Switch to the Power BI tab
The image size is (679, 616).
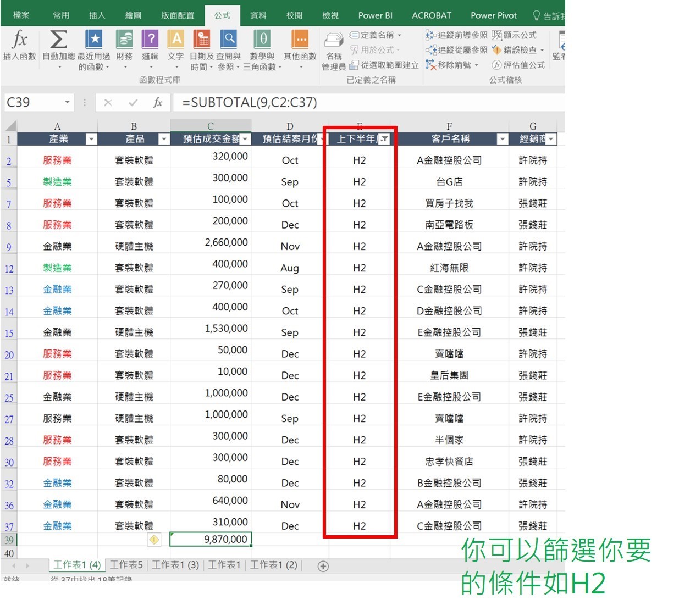(x=376, y=15)
